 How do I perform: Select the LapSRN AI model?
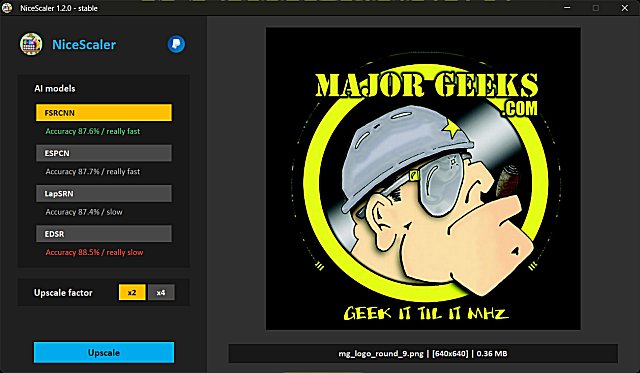tap(104, 193)
